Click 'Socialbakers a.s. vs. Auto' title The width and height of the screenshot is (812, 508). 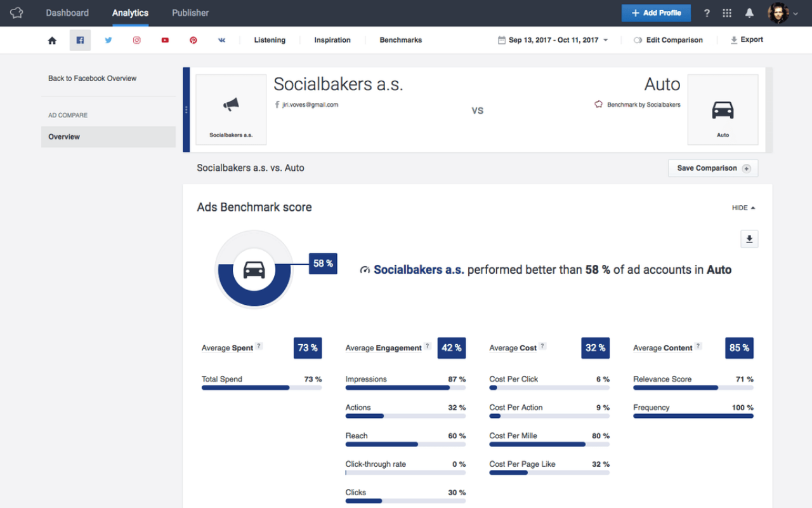(x=251, y=168)
